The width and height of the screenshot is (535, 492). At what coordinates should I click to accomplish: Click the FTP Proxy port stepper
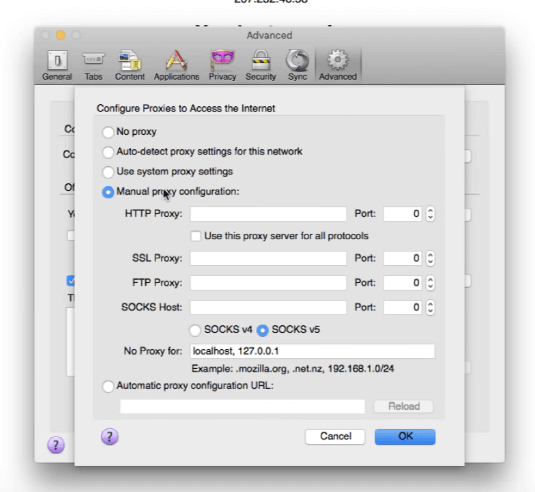430,283
